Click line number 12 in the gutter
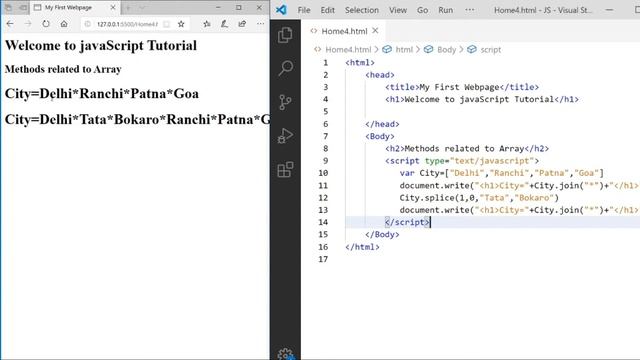The width and height of the screenshot is (640, 360). pos(323,198)
